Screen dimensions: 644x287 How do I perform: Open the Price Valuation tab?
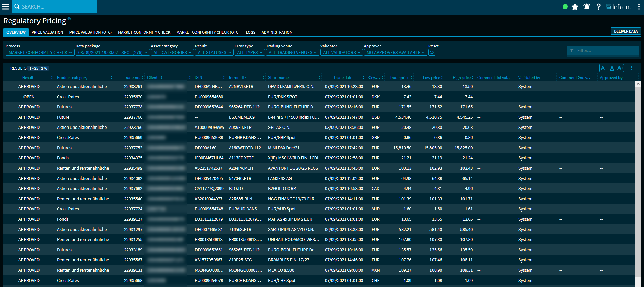(x=47, y=32)
